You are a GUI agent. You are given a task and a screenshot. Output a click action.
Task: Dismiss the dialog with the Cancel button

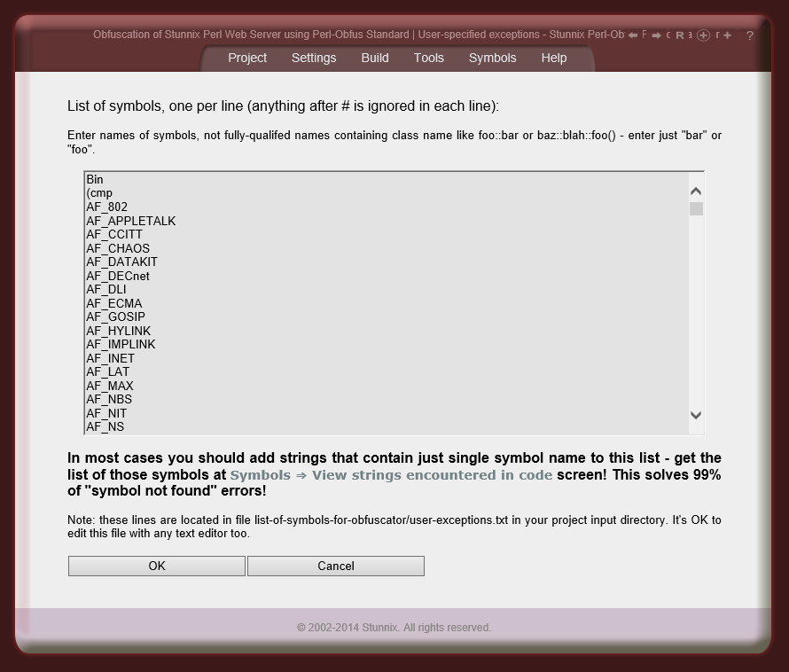tap(335, 566)
